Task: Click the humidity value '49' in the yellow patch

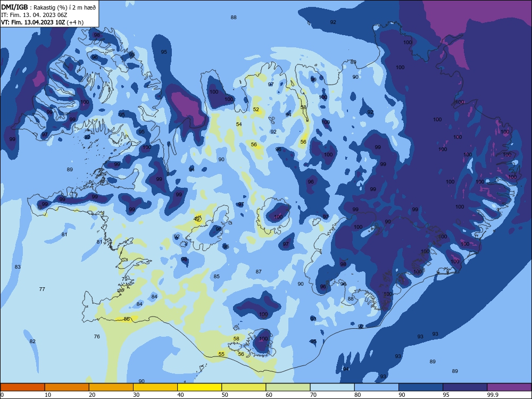Action: [x=196, y=219]
